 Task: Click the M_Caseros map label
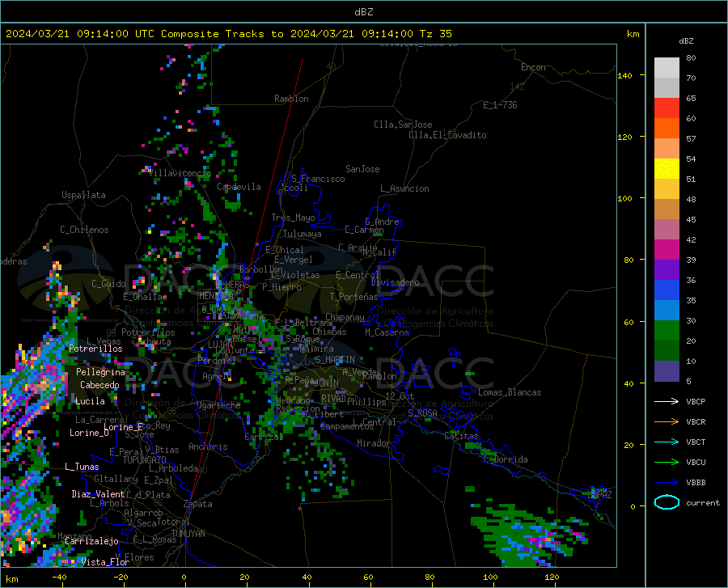(387, 332)
